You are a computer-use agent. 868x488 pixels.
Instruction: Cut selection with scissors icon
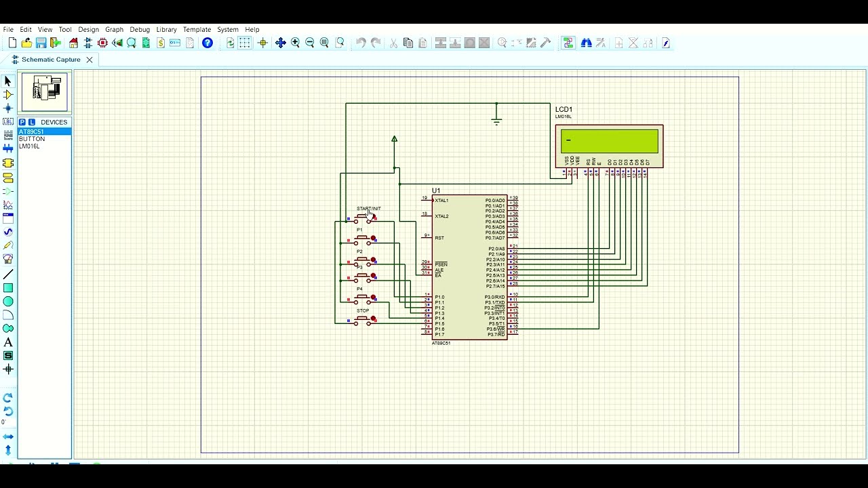tap(393, 43)
